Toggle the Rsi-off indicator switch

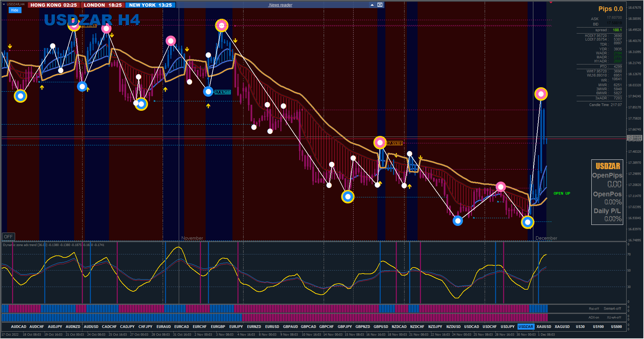[x=594, y=309]
